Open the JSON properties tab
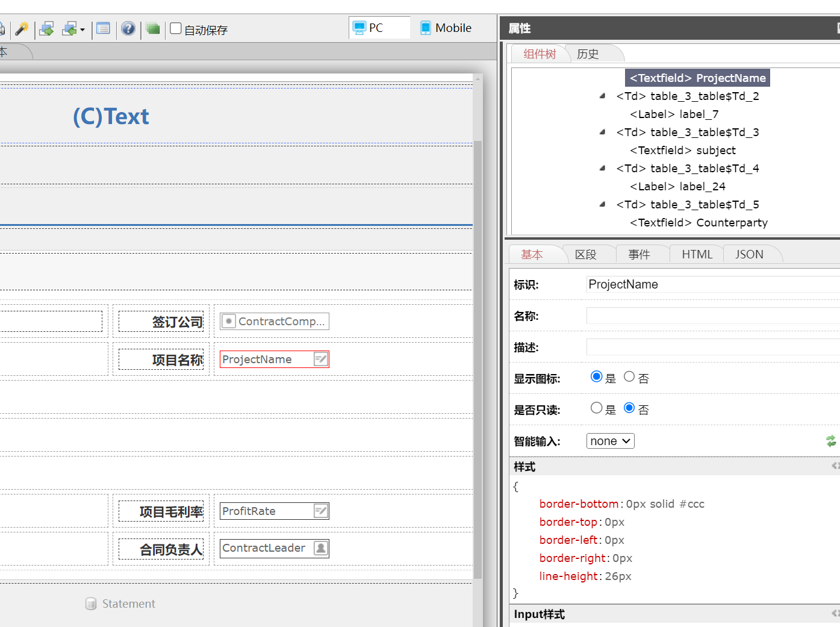840x627 pixels. [749, 254]
